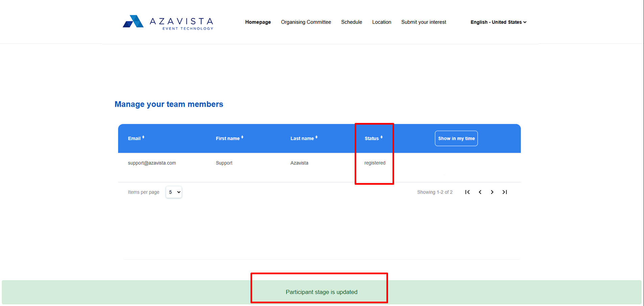
Task: Expand the English - United States language dropdown
Action: 498,22
